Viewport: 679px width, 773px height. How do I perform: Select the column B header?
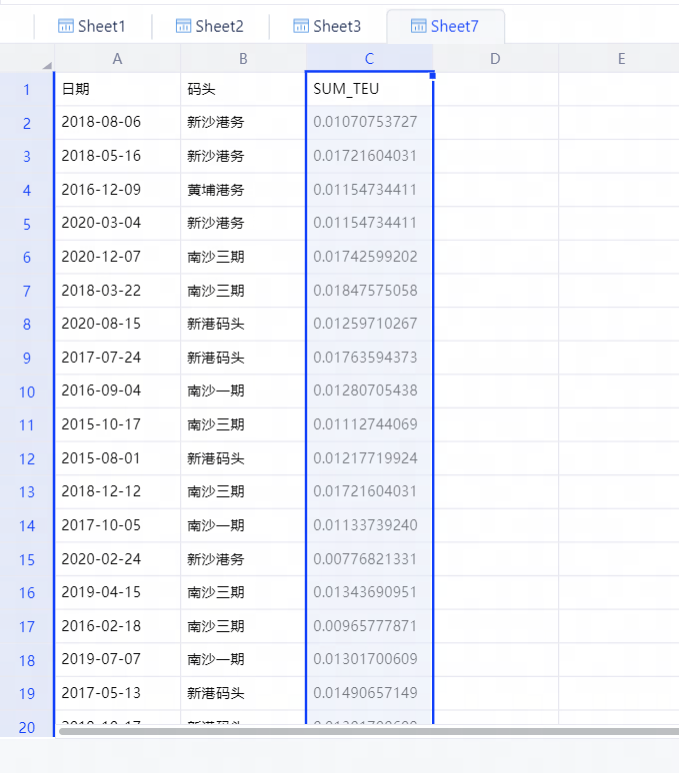tap(243, 59)
